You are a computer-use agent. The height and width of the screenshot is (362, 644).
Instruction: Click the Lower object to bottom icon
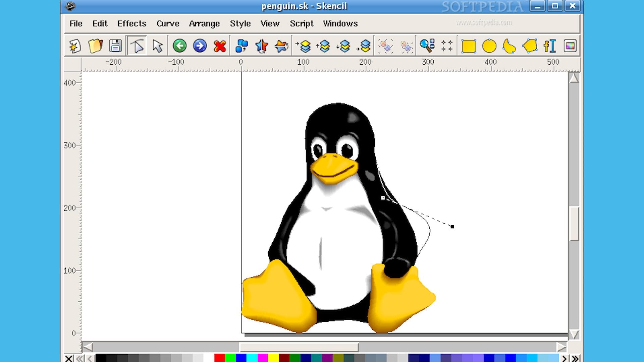pos(364,46)
